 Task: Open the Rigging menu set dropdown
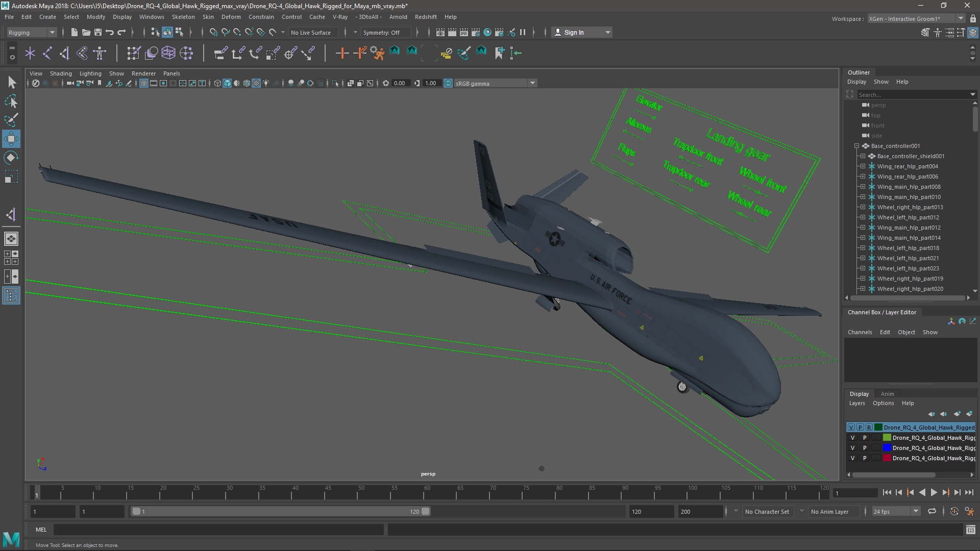pyautogui.click(x=32, y=32)
